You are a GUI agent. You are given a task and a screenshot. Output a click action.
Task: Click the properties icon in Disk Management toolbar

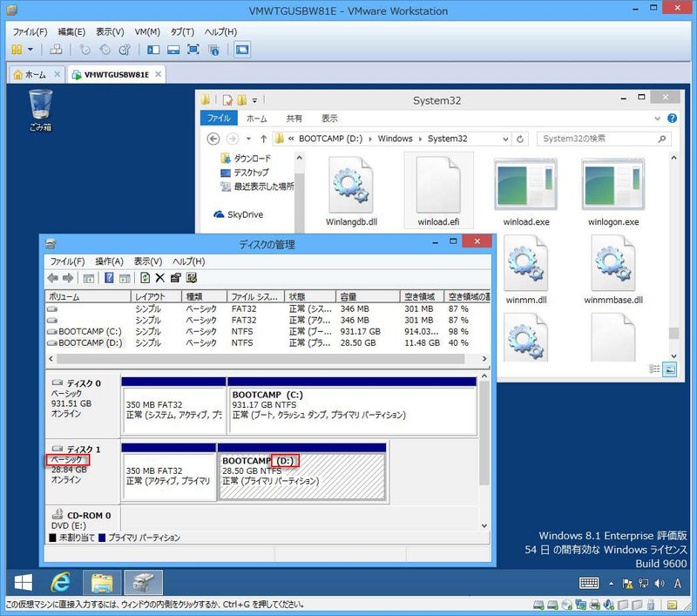click(176, 278)
